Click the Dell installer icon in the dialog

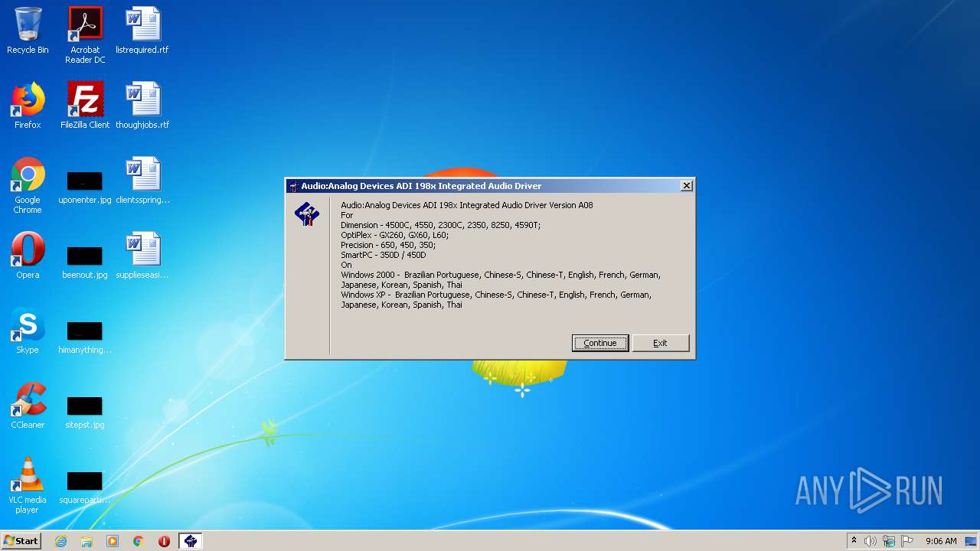tap(307, 215)
